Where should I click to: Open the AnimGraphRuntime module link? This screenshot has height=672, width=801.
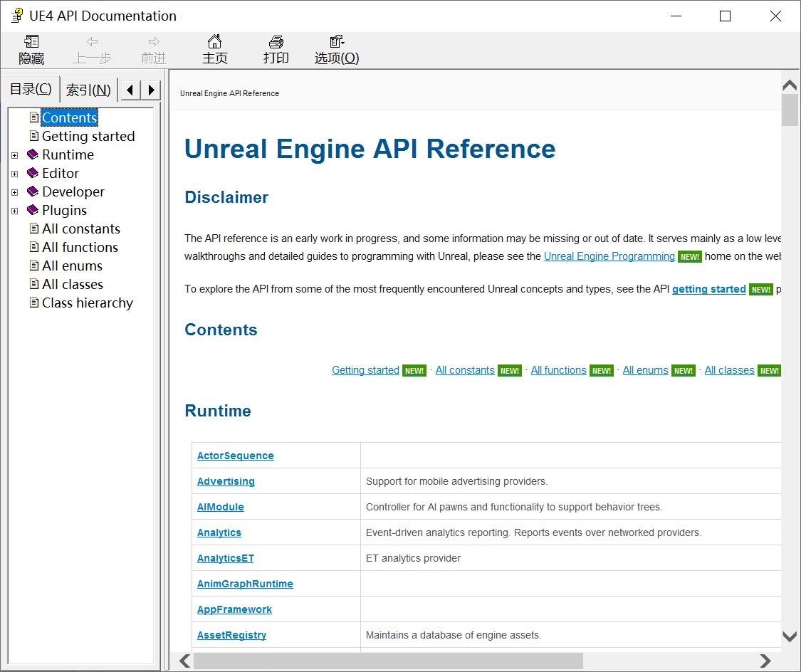coord(245,584)
